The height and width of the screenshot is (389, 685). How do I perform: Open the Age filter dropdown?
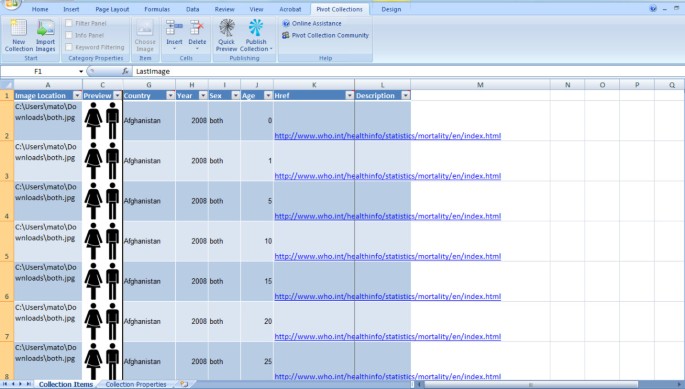[x=268, y=95]
